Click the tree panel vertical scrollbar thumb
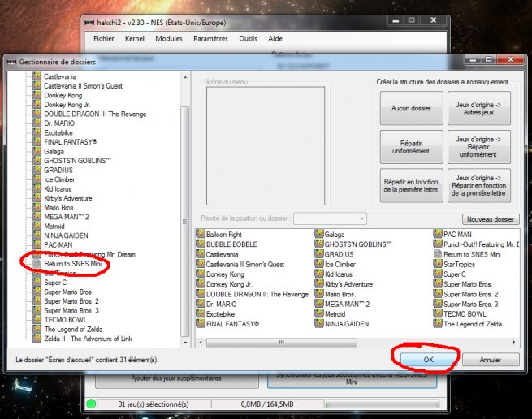532x419 pixels. [x=185, y=221]
